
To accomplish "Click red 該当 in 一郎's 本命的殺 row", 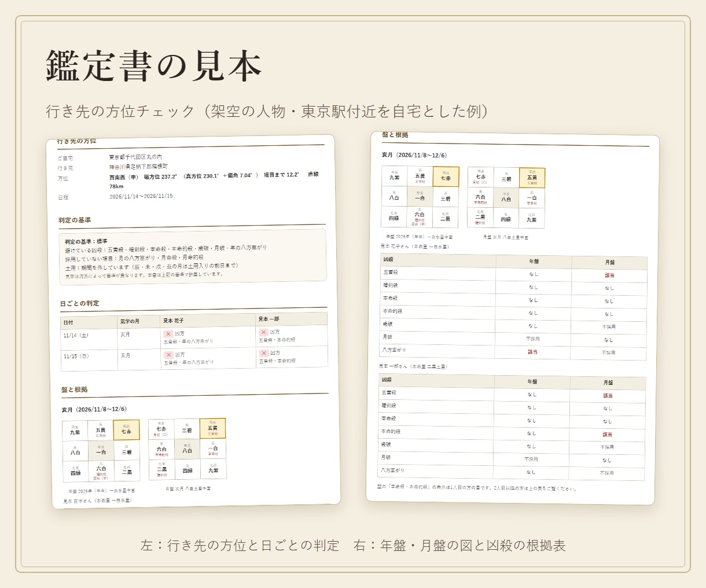I will [607, 434].
